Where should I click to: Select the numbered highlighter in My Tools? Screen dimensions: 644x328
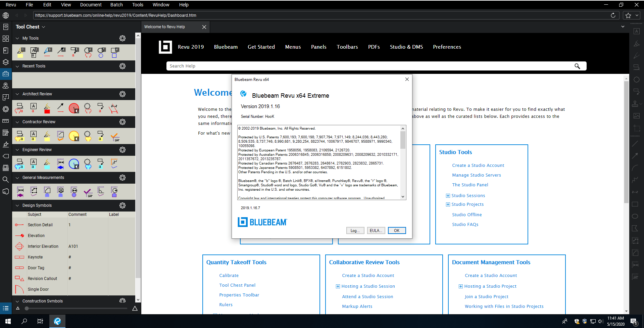(21, 52)
